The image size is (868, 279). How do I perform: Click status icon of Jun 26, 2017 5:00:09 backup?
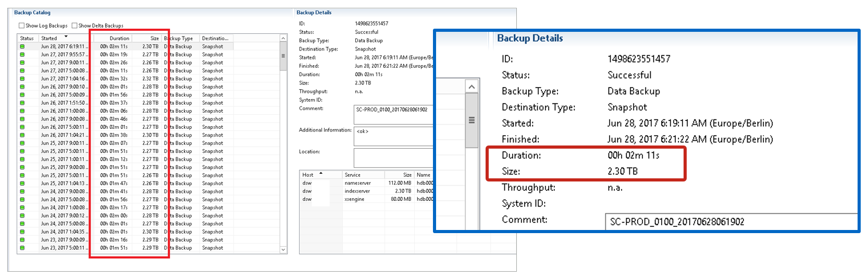point(22,95)
